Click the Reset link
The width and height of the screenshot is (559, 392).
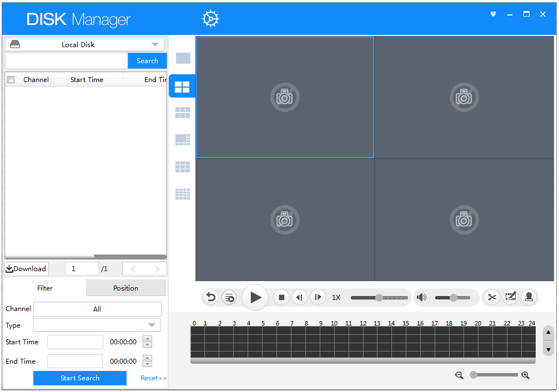click(153, 378)
